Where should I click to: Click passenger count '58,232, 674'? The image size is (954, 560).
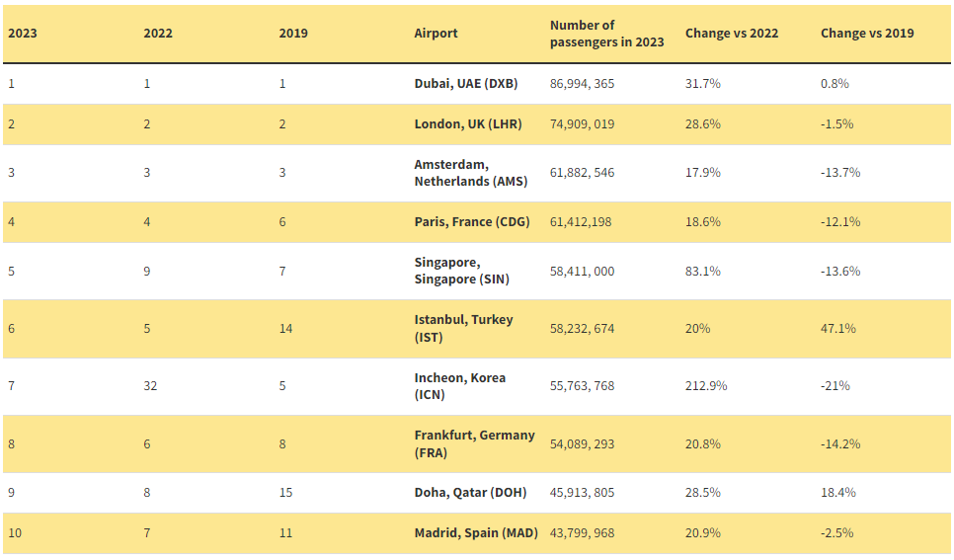click(x=583, y=329)
